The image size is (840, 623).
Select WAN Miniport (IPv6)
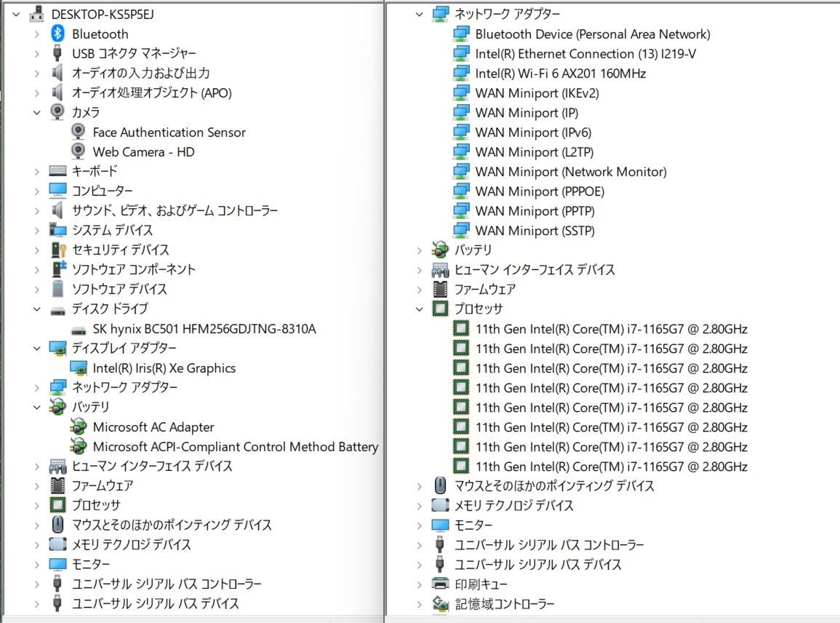click(x=533, y=132)
